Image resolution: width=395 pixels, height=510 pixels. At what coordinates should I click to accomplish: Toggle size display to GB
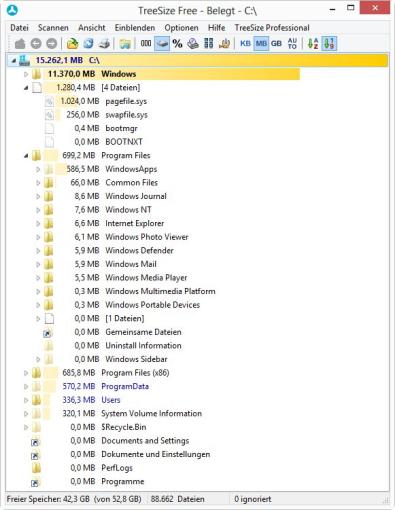[276, 43]
